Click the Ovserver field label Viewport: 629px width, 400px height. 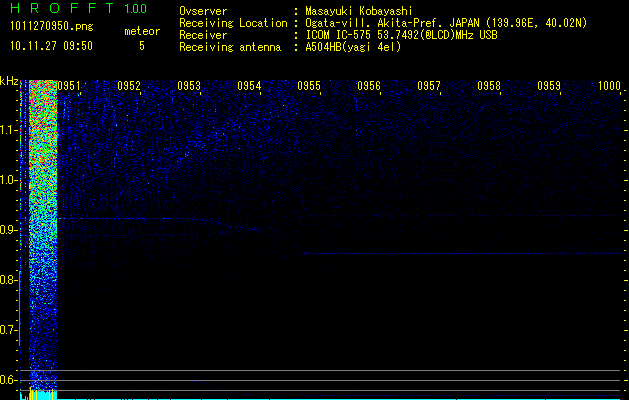(x=203, y=11)
